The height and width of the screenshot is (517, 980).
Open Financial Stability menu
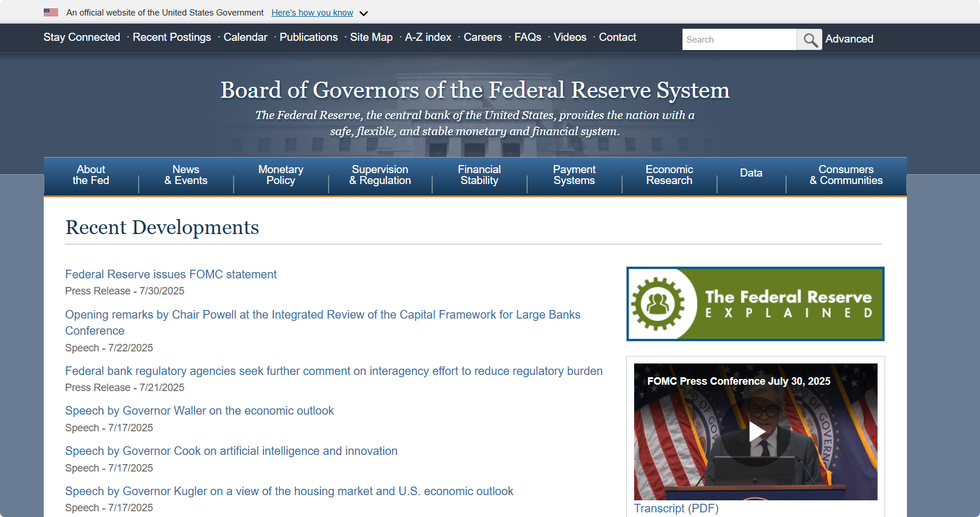(479, 175)
